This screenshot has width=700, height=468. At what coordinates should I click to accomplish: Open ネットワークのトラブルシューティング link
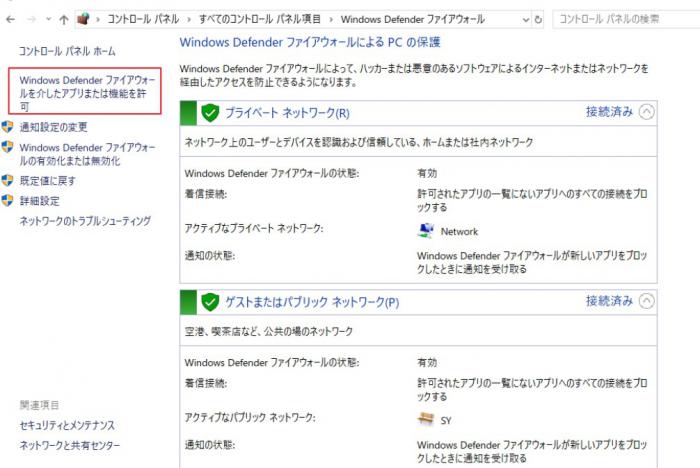(x=85, y=221)
